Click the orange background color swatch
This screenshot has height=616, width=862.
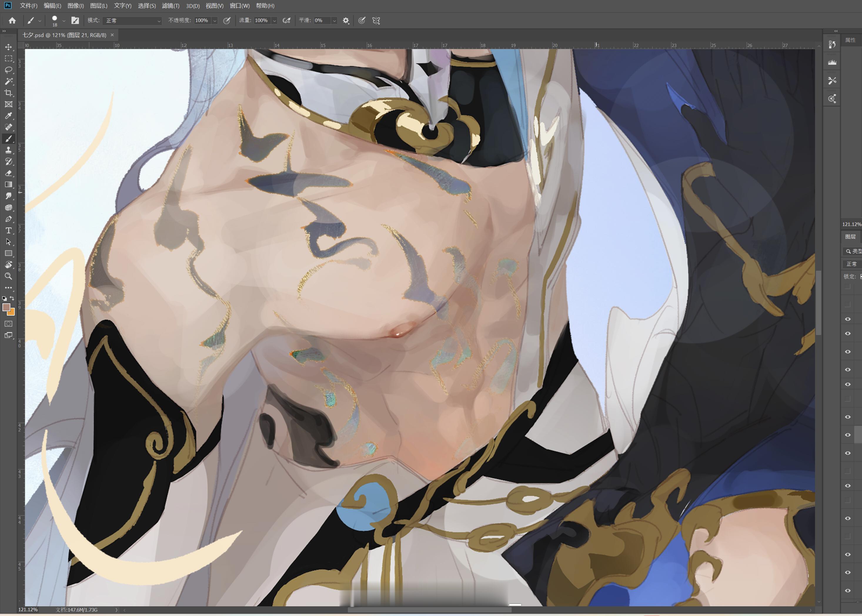[x=12, y=313]
